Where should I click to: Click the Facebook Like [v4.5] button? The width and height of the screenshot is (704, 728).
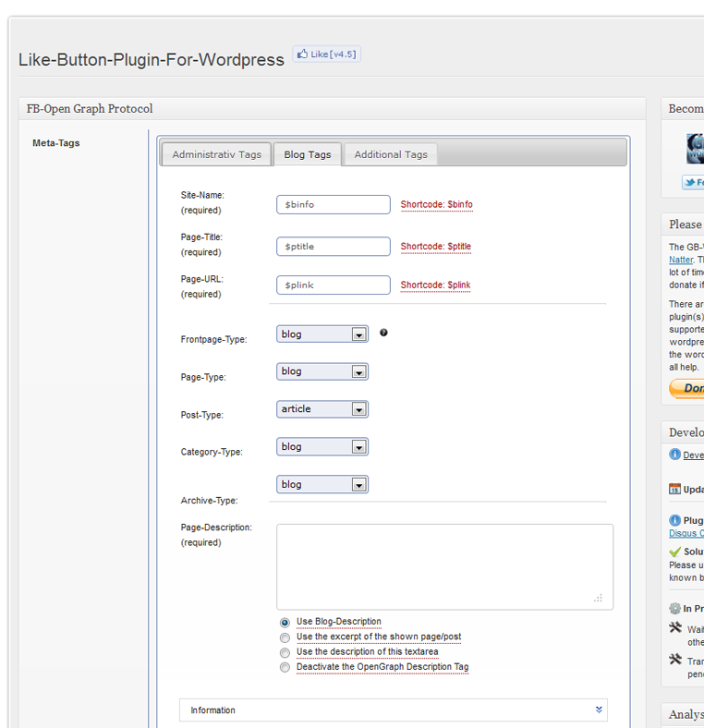[x=326, y=55]
